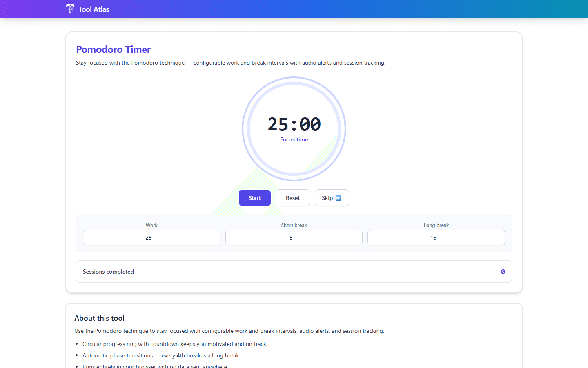Select the Short break input showing 5
The image size is (588, 368).
coord(294,238)
